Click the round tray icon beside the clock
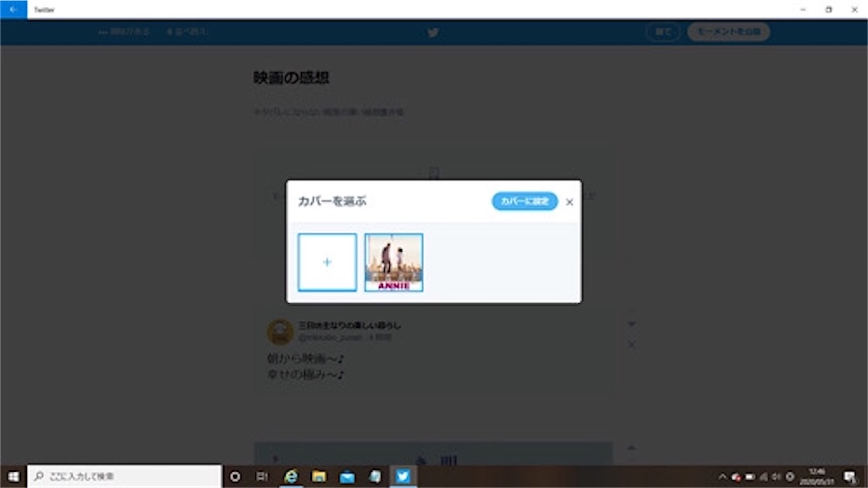The width and height of the screenshot is (868, 488). [x=790, y=476]
